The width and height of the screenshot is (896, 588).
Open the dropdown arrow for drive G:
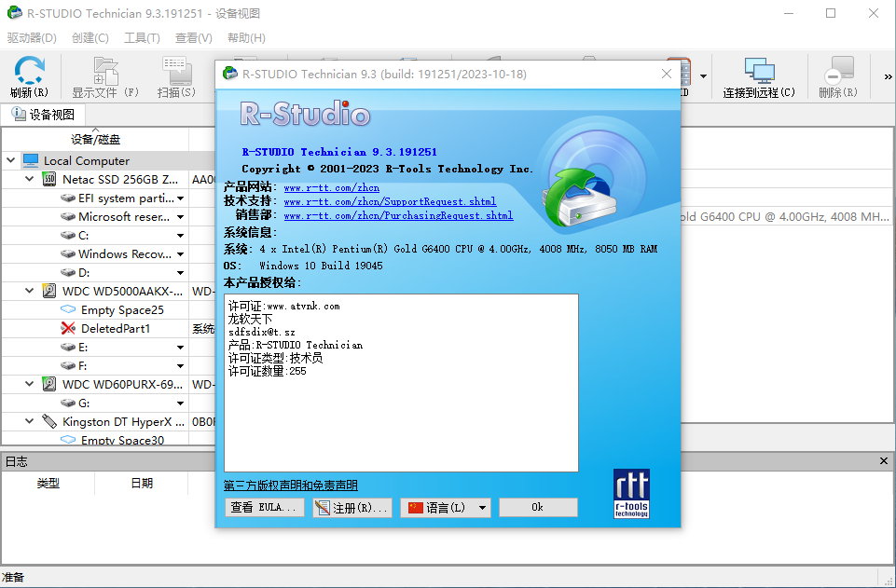click(181, 403)
